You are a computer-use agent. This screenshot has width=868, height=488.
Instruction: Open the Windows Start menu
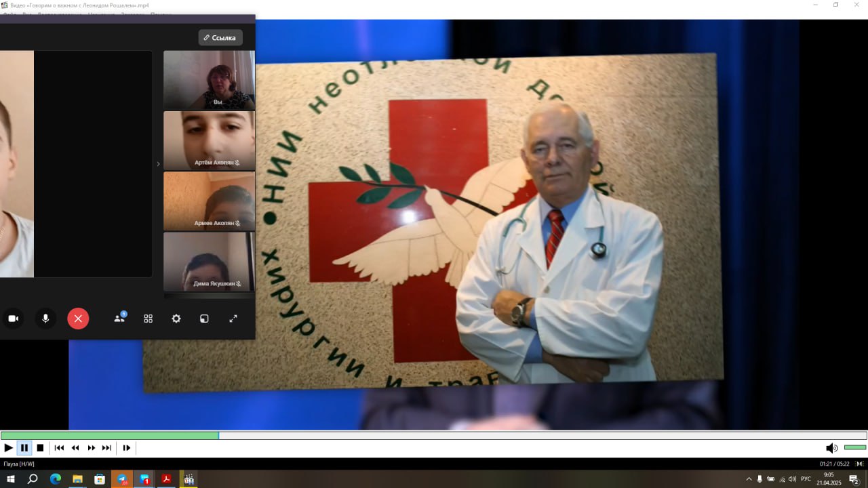10,479
